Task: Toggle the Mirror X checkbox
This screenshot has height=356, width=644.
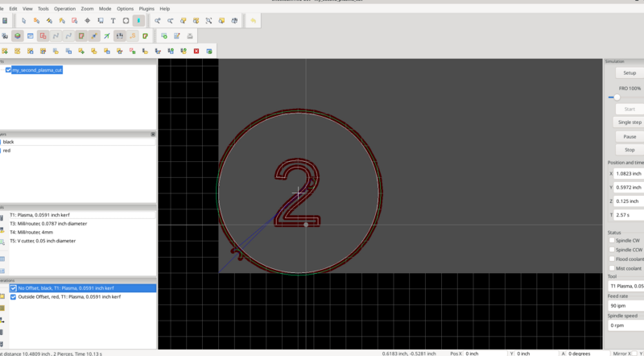Action: pyautogui.click(x=636, y=354)
